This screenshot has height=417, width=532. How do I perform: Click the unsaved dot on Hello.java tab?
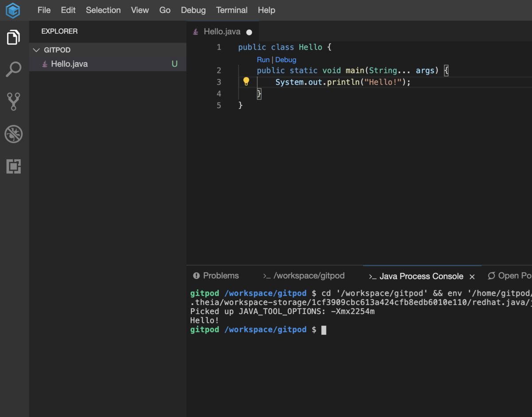pyautogui.click(x=249, y=32)
